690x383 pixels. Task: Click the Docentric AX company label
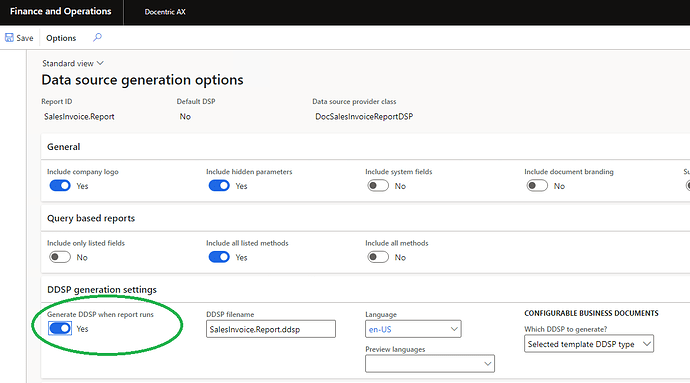click(165, 12)
